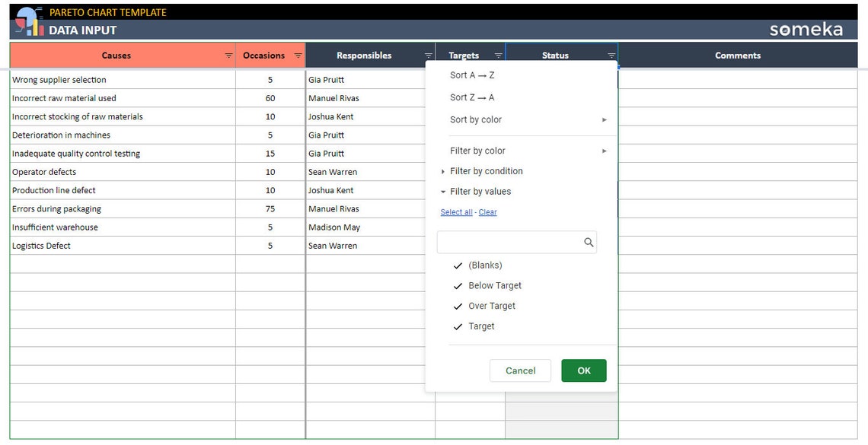Open the filter icon on Causes column
Viewport: 868px width, 445px height.
(228, 55)
